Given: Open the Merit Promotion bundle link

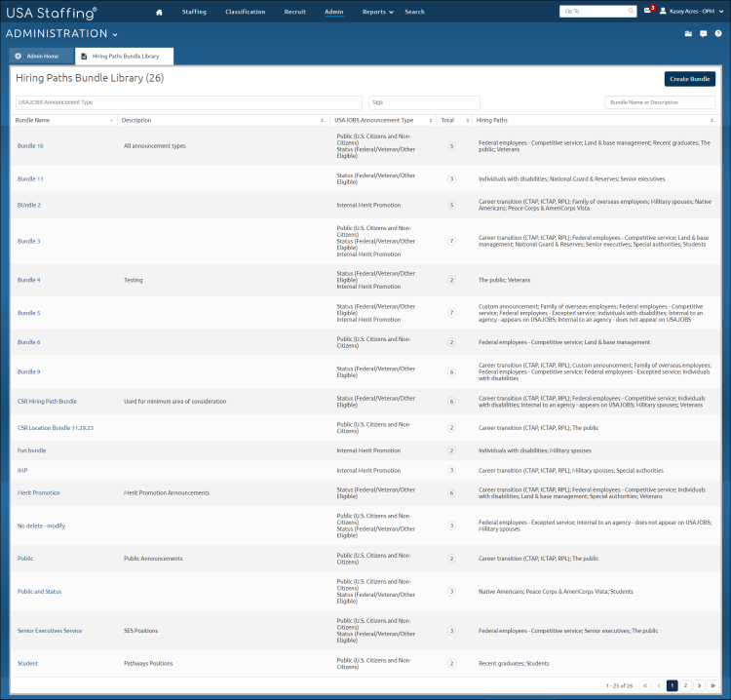Looking at the screenshot, I should tap(39, 493).
